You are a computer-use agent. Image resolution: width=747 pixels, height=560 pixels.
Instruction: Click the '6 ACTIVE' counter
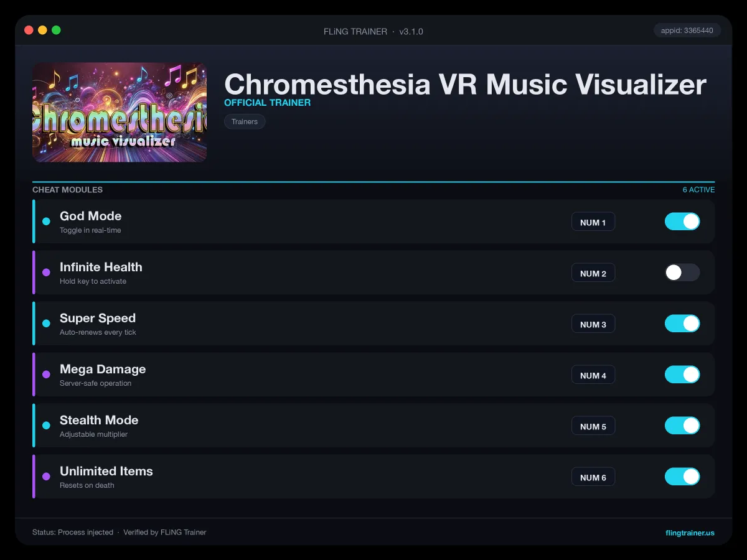coord(698,190)
